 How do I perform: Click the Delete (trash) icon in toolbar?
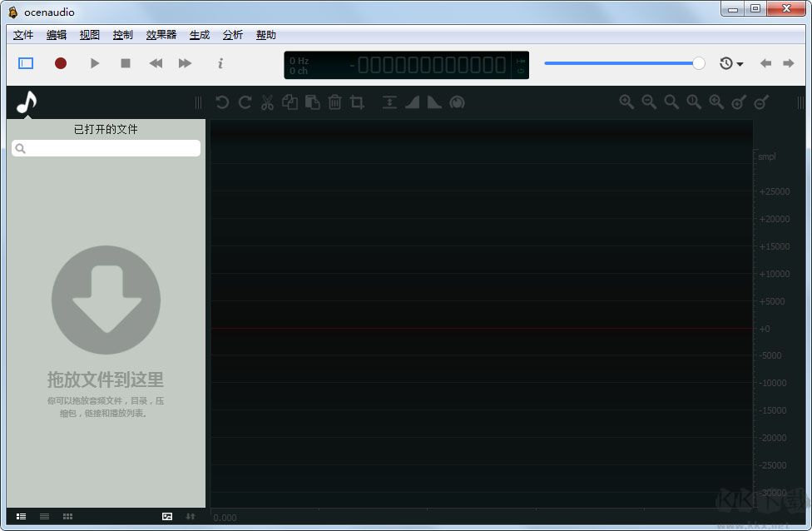(x=334, y=102)
